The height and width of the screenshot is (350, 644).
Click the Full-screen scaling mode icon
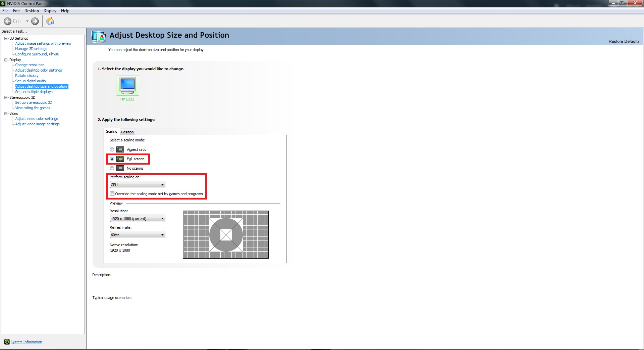[x=120, y=159]
